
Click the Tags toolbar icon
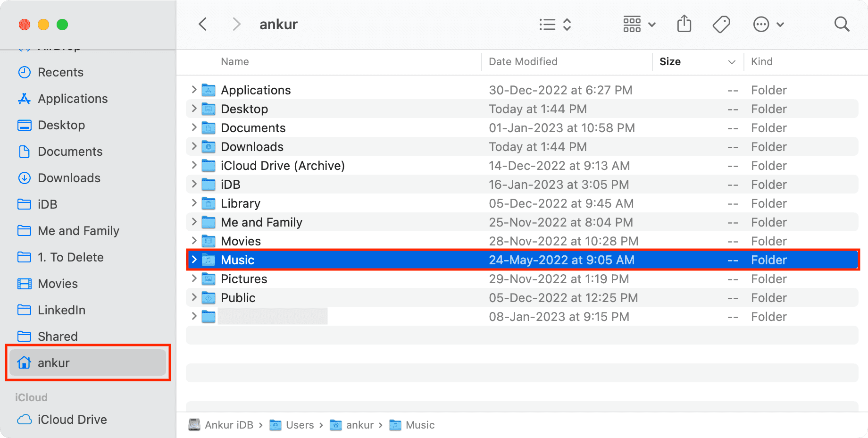721,24
